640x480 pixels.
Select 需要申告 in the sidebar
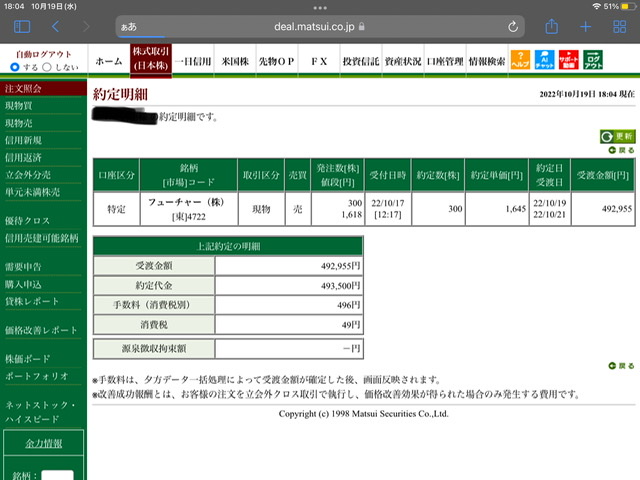(x=23, y=267)
